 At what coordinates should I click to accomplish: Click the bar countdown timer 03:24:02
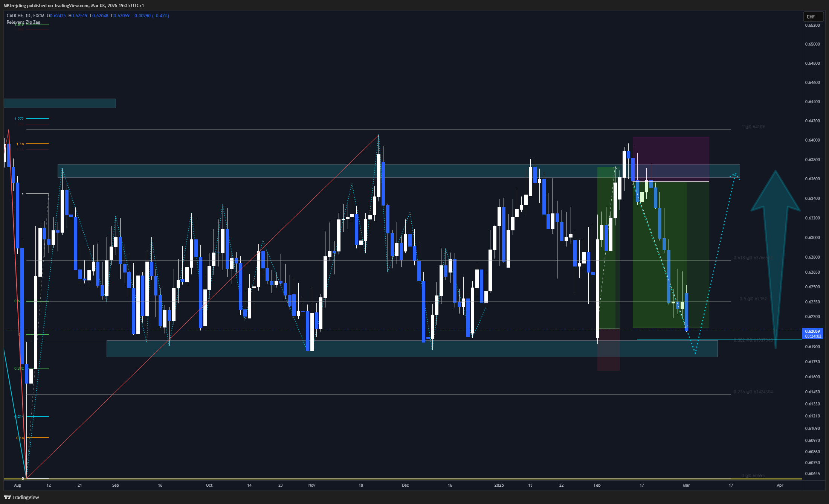pyautogui.click(x=812, y=336)
